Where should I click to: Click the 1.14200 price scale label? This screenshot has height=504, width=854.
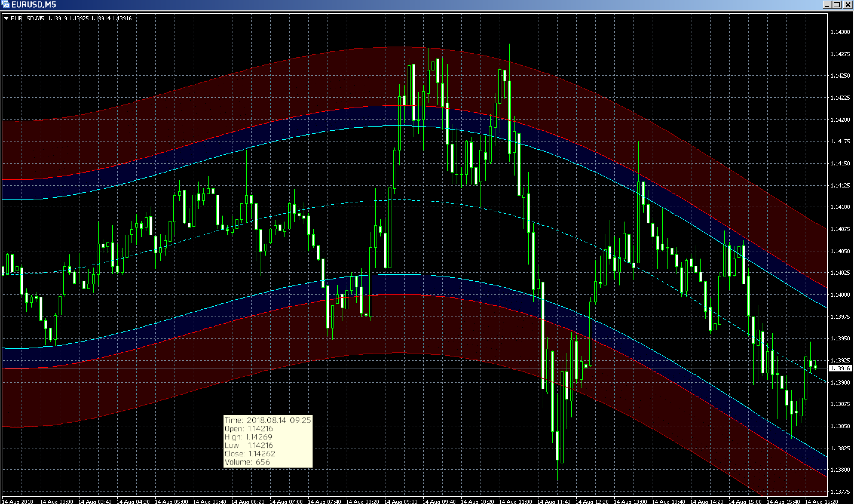point(840,119)
